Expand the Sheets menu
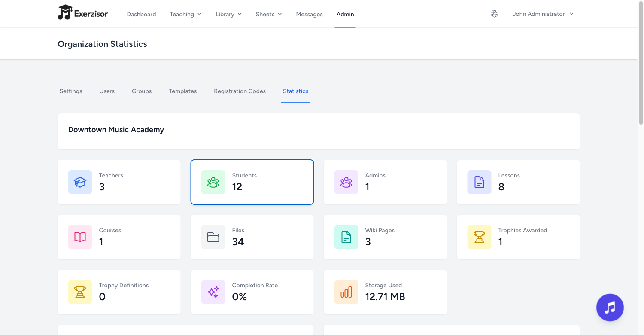The width and height of the screenshot is (644, 335). [x=269, y=14]
